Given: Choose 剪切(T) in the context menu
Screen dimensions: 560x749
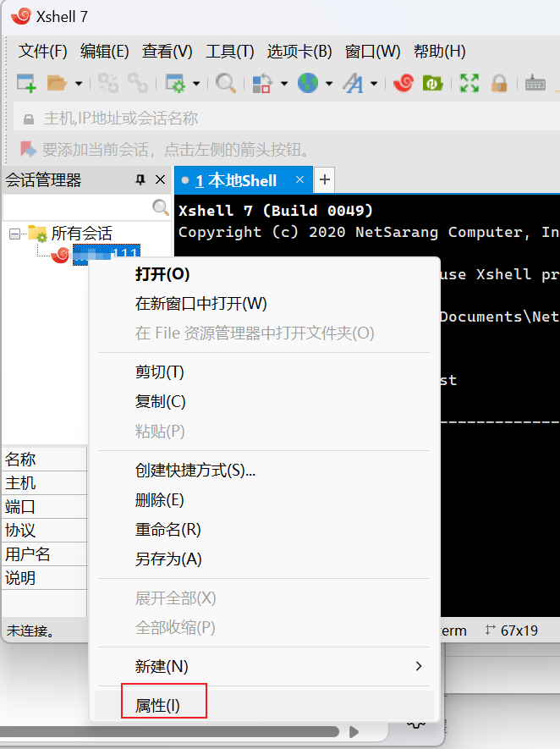Looking at the screenshot, I should click(x=265, y=372).
